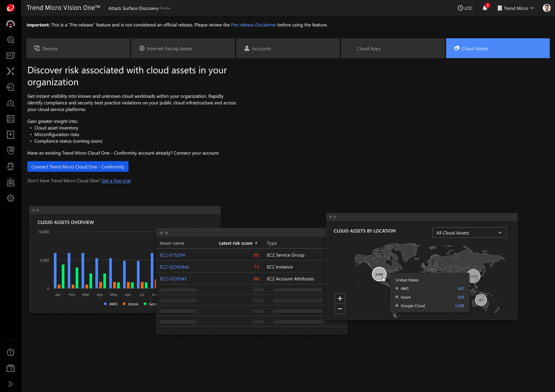This screenshot has width=555, height=392.
Task: Click the Get a free trial link
Action: click(116, 181)
